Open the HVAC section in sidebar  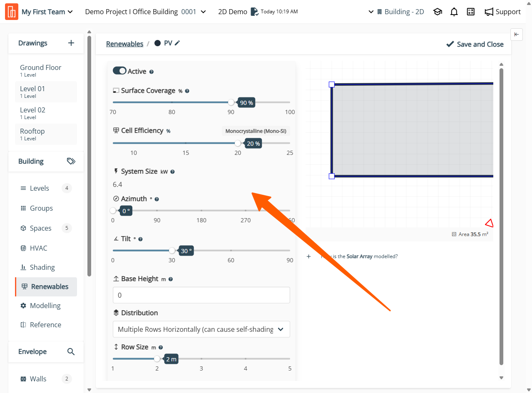pyautogui.click(x=38, y=248)
